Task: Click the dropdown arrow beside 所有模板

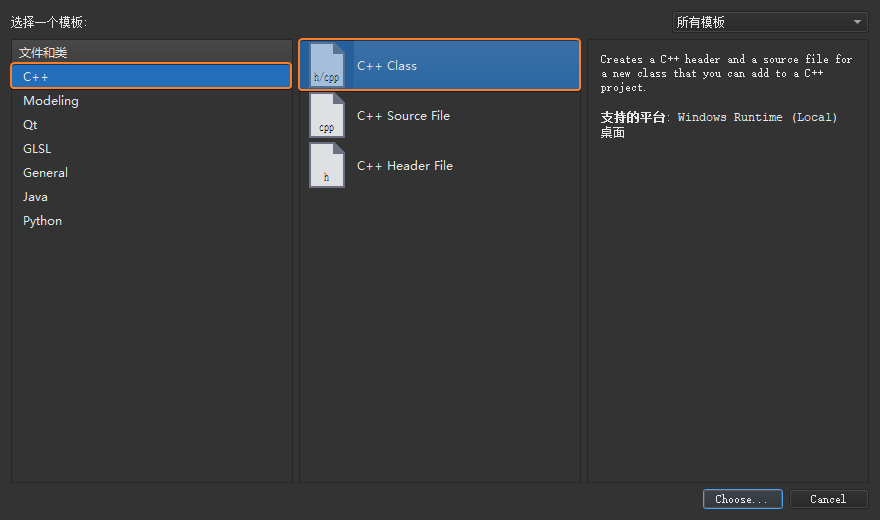Action: 857,22
